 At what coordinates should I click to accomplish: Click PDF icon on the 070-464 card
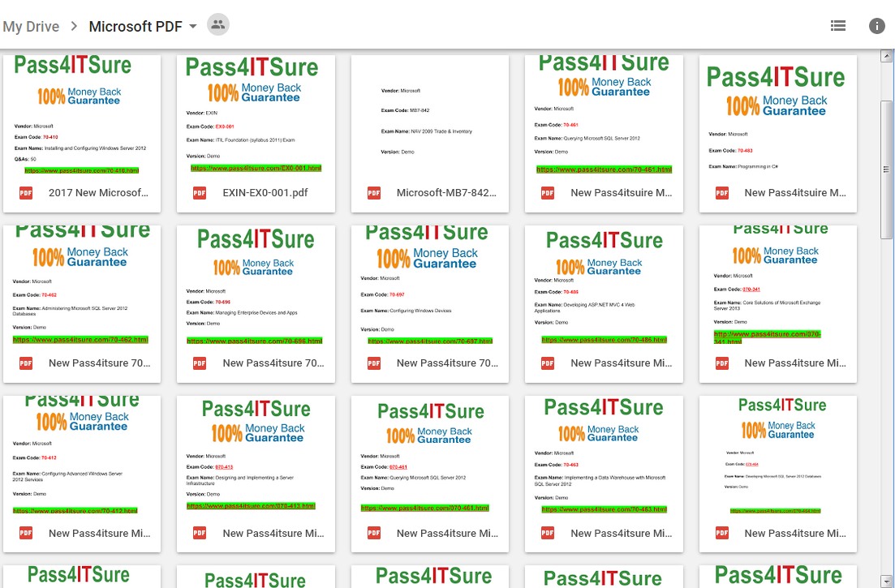pyautogui.click(x=722, y=533)
